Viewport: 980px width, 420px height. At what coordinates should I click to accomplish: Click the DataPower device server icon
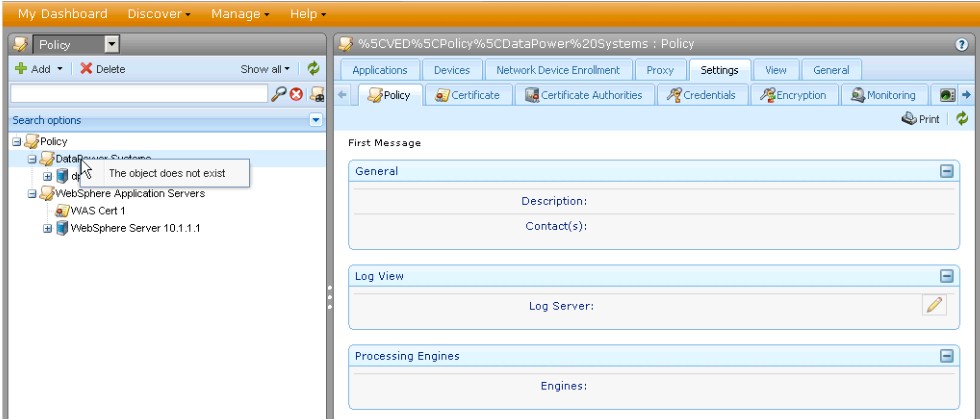(62, 176)
